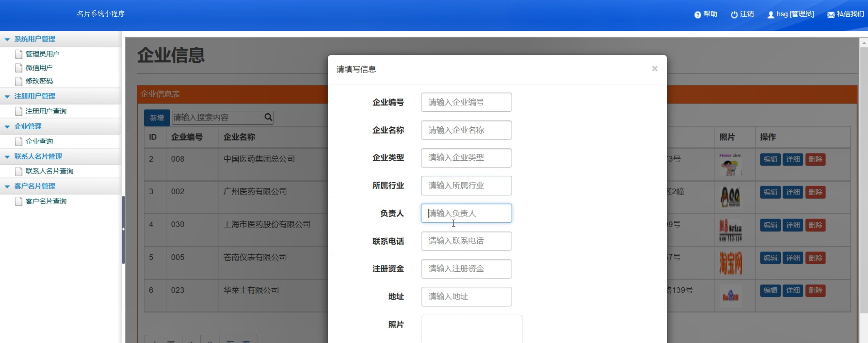Click 详细 for 广州医药有限公司

coord(793,192)
